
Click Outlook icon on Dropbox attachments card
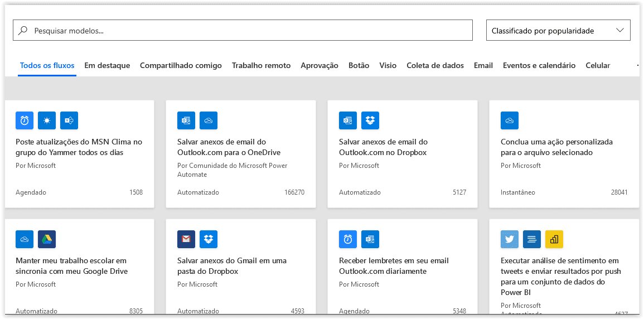click(x=348, y=120)
